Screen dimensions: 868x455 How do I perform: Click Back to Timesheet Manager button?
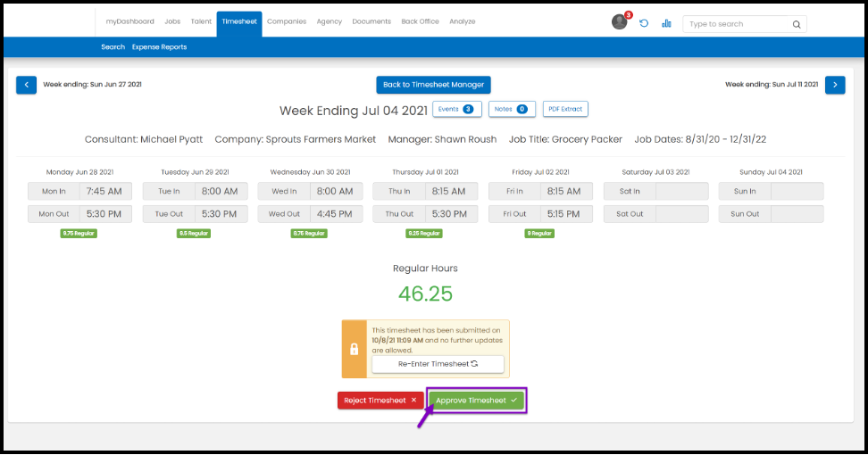click(x=433, y=85)
